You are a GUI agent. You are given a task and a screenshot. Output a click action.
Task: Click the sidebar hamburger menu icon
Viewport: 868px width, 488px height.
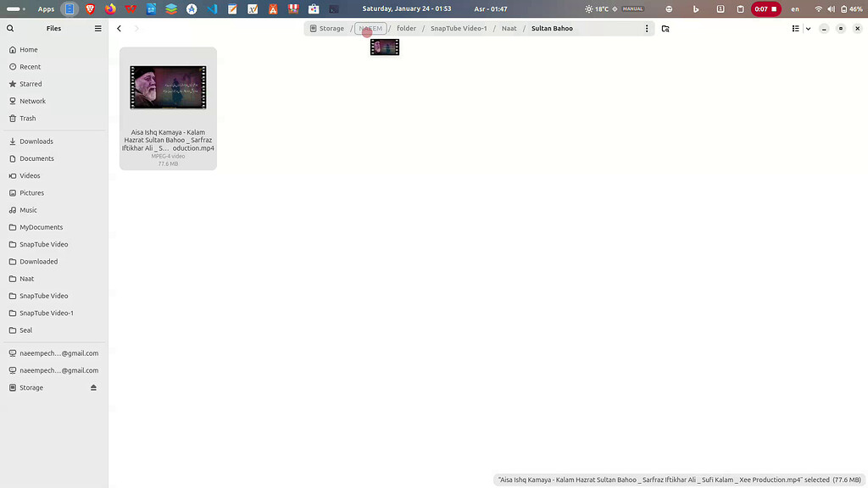coord(98,28)
